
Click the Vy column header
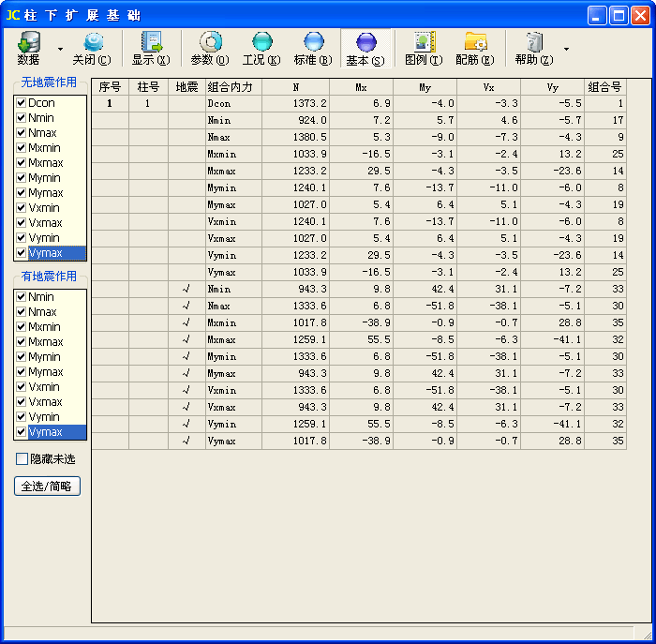(552, 87)
